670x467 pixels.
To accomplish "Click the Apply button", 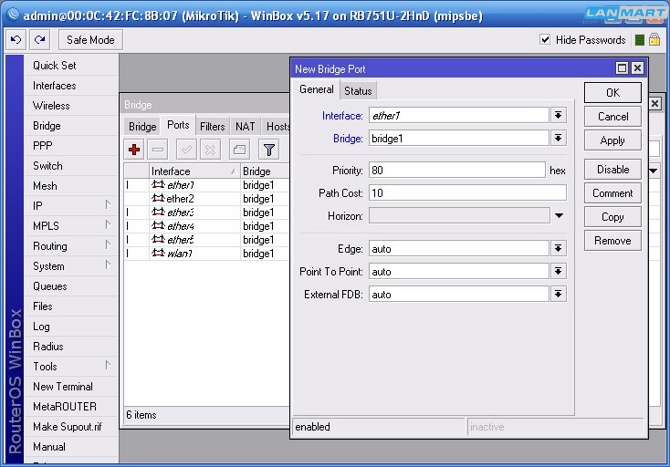I will (x=613, y=141).
